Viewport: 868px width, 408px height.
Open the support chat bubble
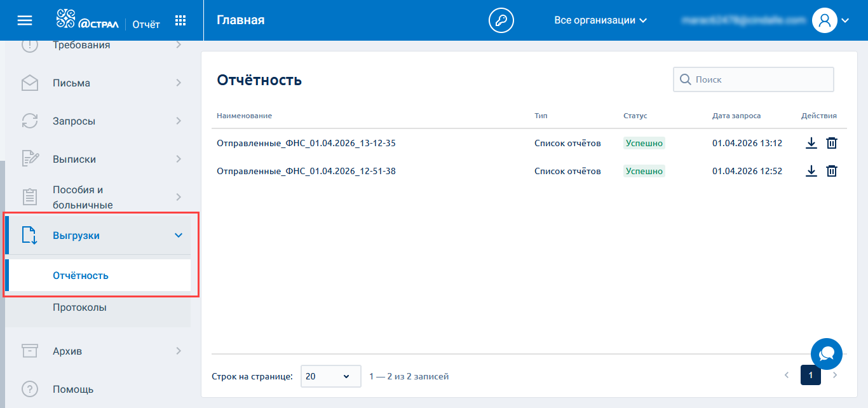point(826,354)
